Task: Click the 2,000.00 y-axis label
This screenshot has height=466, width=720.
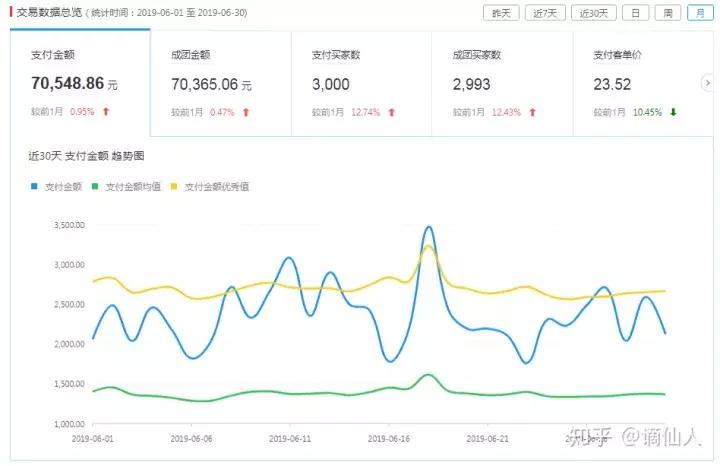Action: coord(69,344)
